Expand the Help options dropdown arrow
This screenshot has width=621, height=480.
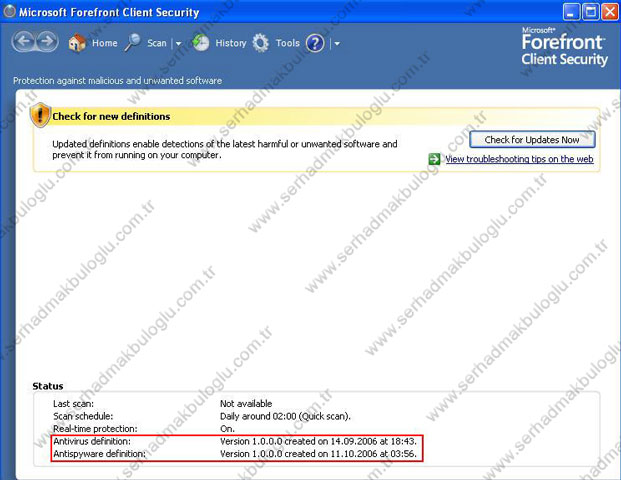point(337,44)
